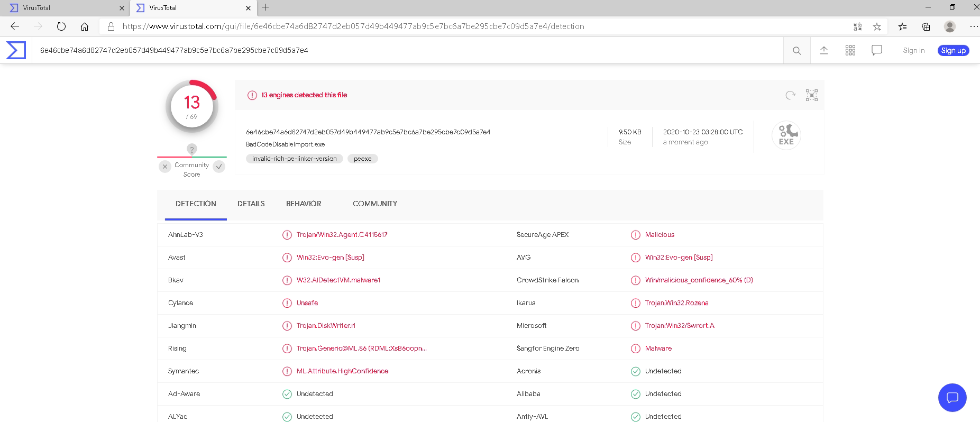This screenshot has width=980, height=422.
Task: Click the Rising Trojan.Generic@ML.86 result
Action: [361, 348]
